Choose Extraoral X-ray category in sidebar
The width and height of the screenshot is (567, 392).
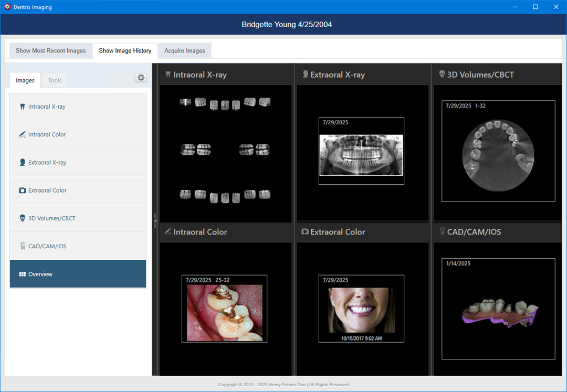tap(78, 162)
